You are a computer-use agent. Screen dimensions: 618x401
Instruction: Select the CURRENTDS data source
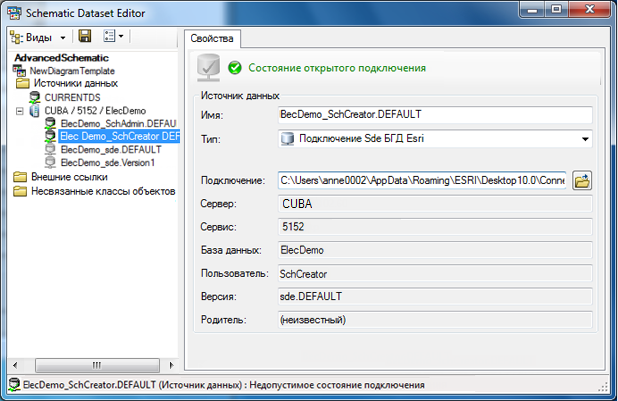coord(72,97)
